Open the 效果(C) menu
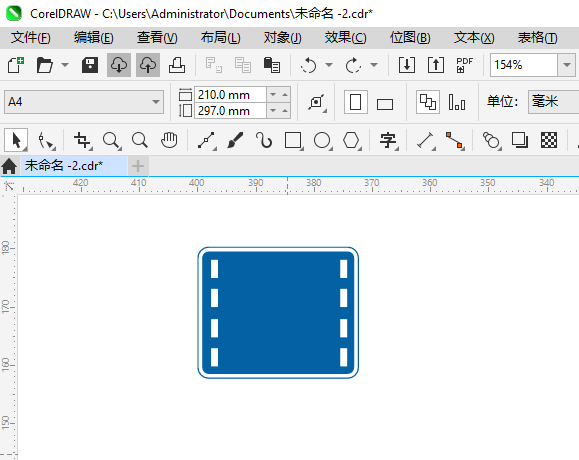Viewport: 579px width, 460px height. pos(345,38)
